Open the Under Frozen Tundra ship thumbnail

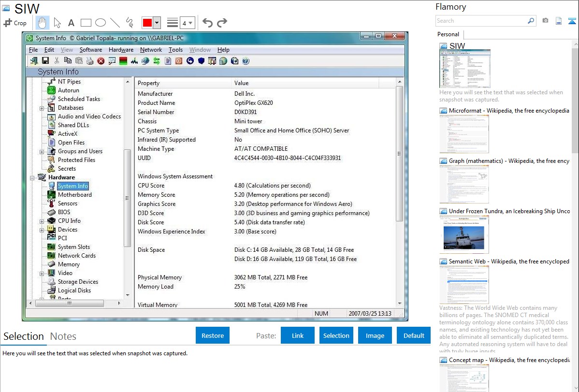464,235
